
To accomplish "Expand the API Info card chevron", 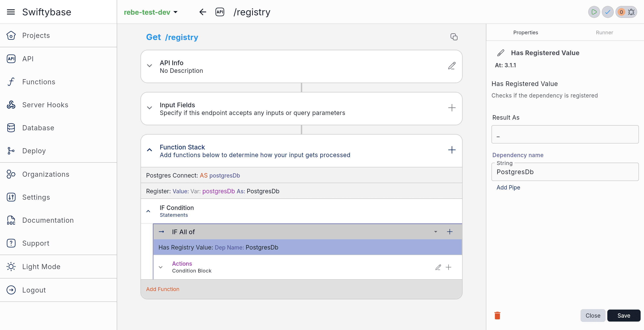I will [x=149, y=66].
